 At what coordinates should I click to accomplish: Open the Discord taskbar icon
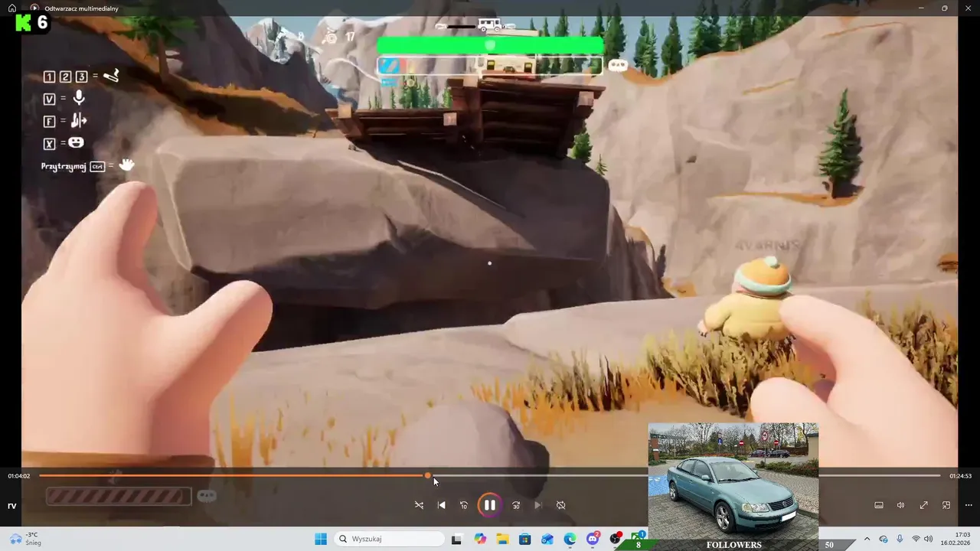[x=593, y=539]
